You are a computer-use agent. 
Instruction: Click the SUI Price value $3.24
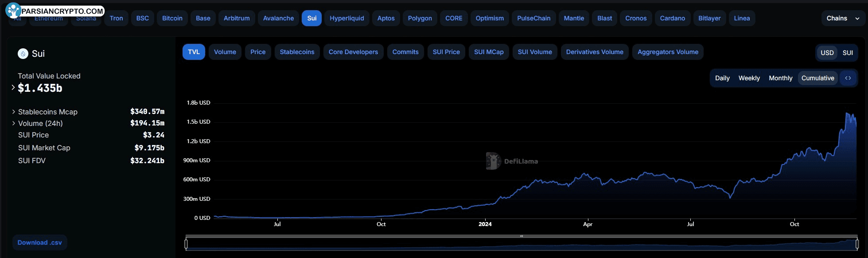point(154,135)
